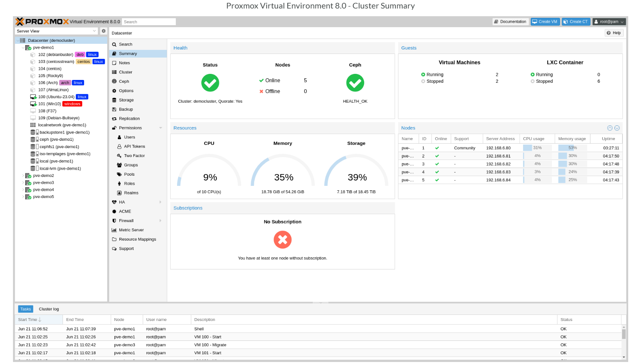Click the Help button

click(x=614, y=33)
